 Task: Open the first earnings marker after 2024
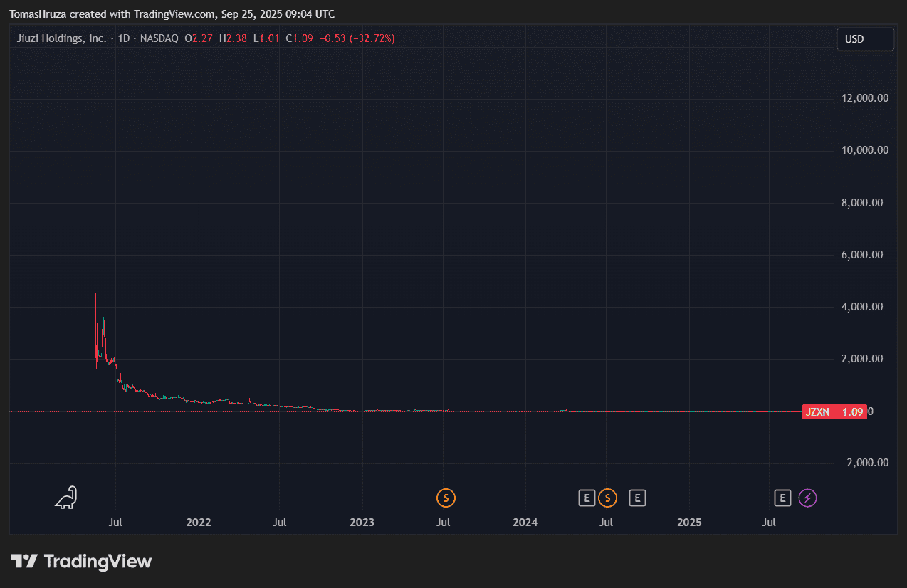point(586,498)
